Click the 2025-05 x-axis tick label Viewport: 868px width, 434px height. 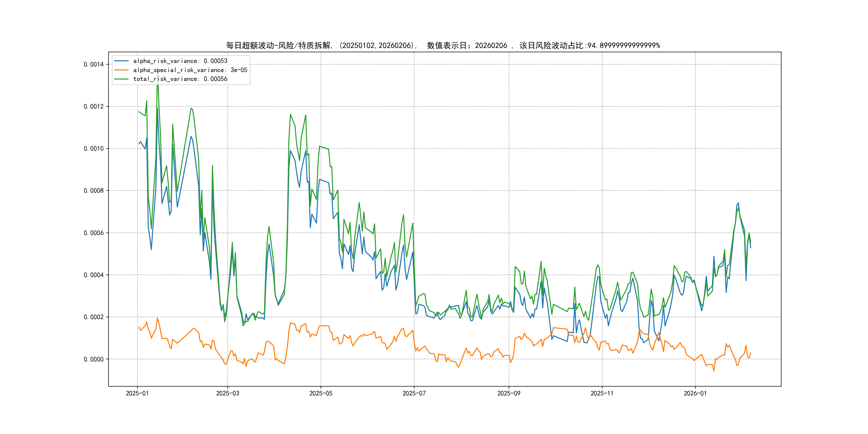click(x=321, y=393)
